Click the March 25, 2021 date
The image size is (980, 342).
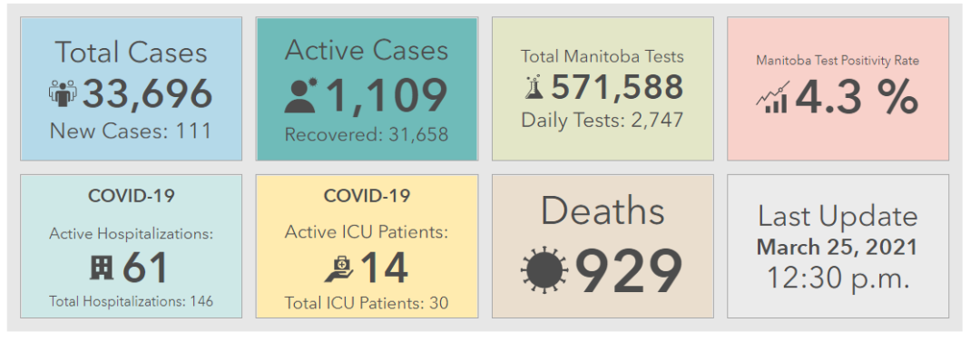[x=838, y=247]
